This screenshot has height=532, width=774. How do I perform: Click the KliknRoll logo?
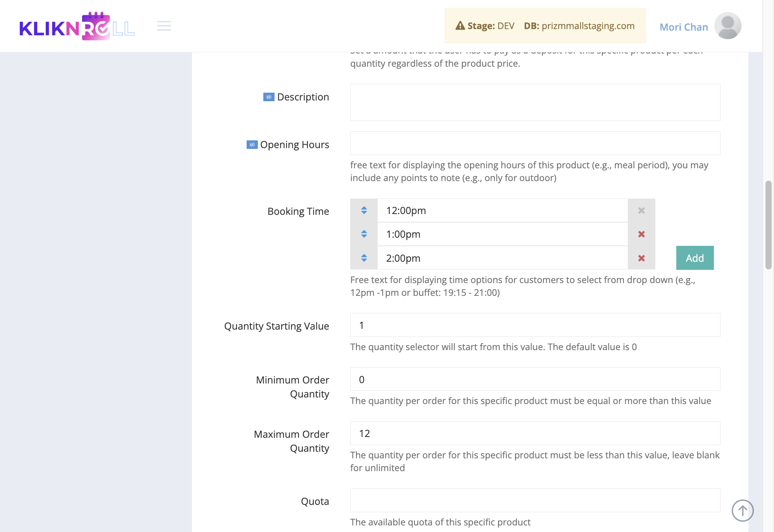click(x=77, y=26)
